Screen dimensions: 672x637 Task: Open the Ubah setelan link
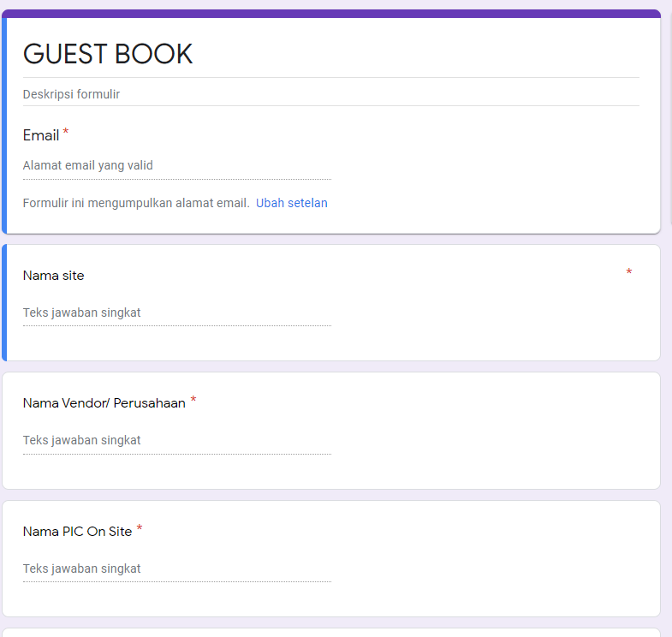pos(291,203)
